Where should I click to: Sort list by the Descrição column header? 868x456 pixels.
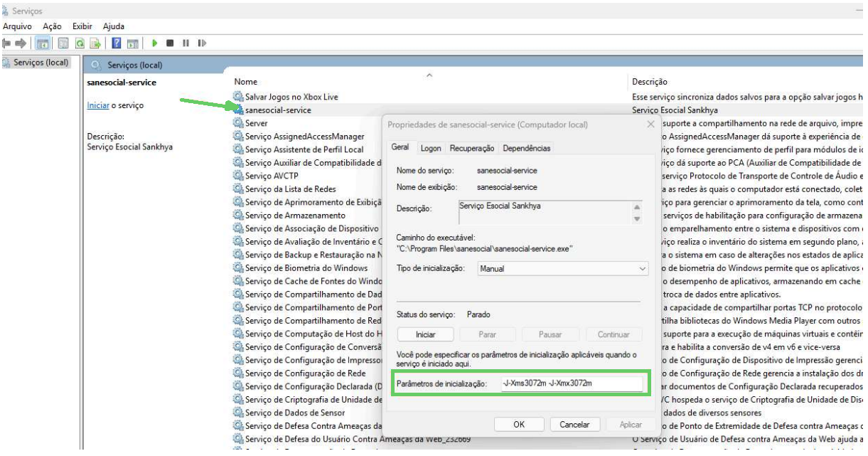(x=650, y=82)
